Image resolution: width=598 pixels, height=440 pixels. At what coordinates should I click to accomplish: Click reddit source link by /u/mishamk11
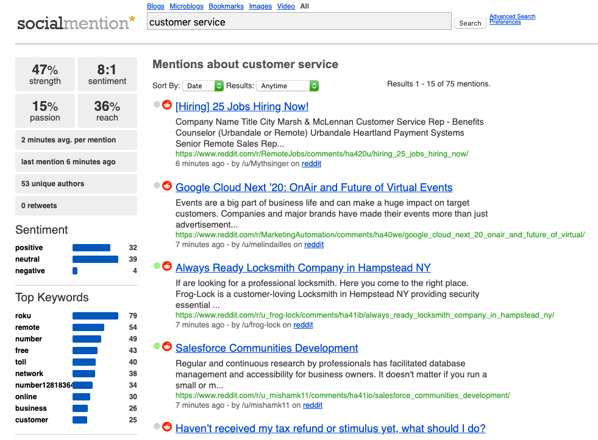[x=312, y=405]
